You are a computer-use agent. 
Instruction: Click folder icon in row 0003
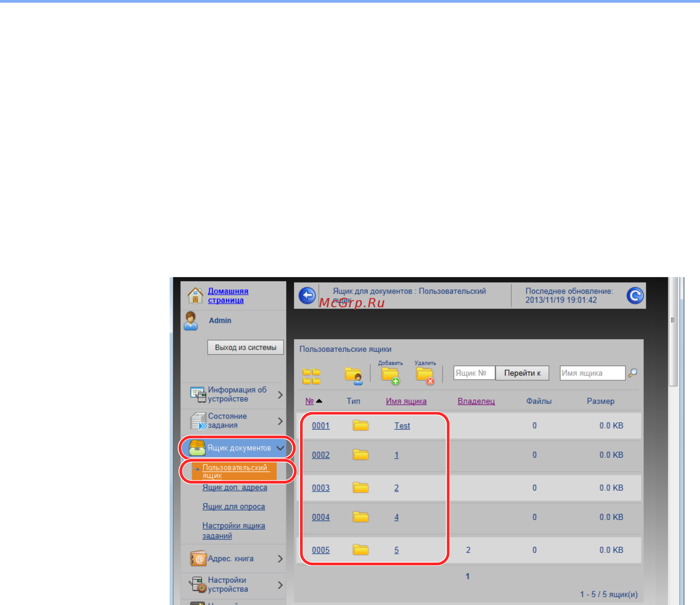360,488
